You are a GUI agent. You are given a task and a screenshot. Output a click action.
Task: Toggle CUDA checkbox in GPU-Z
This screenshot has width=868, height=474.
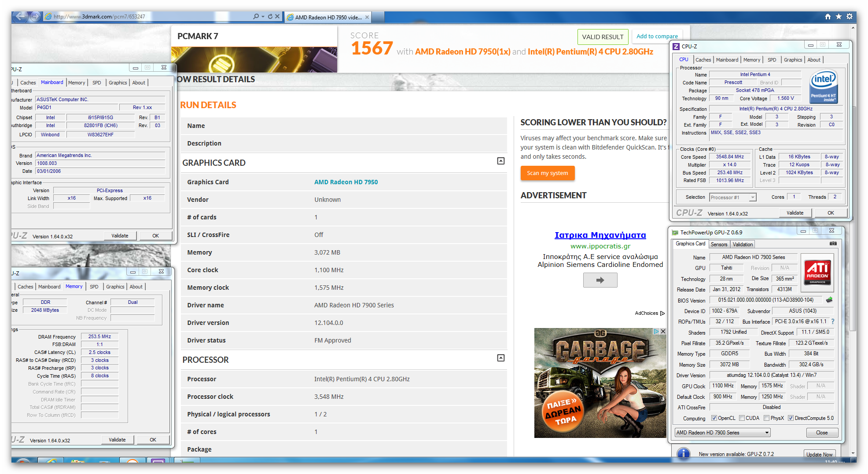[742, 418]
